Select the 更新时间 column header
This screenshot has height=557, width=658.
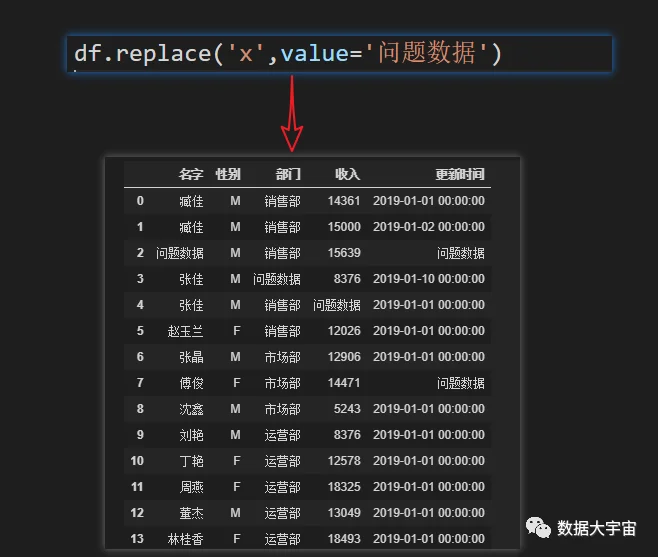point(460,174)
